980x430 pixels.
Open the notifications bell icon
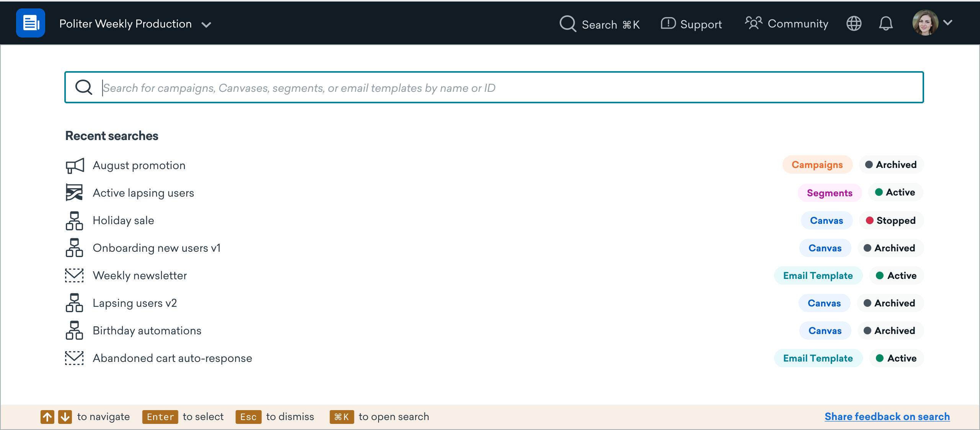[885, 24]
